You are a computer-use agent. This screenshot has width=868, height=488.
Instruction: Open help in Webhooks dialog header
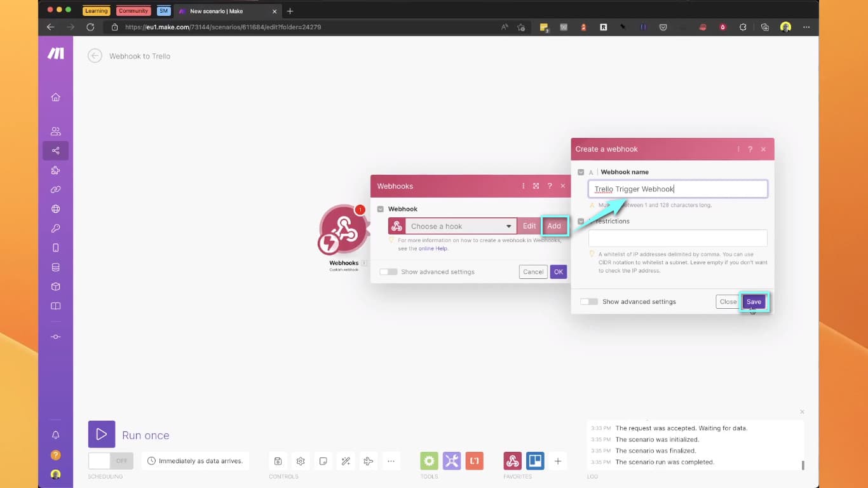click(x=550, y=186)
